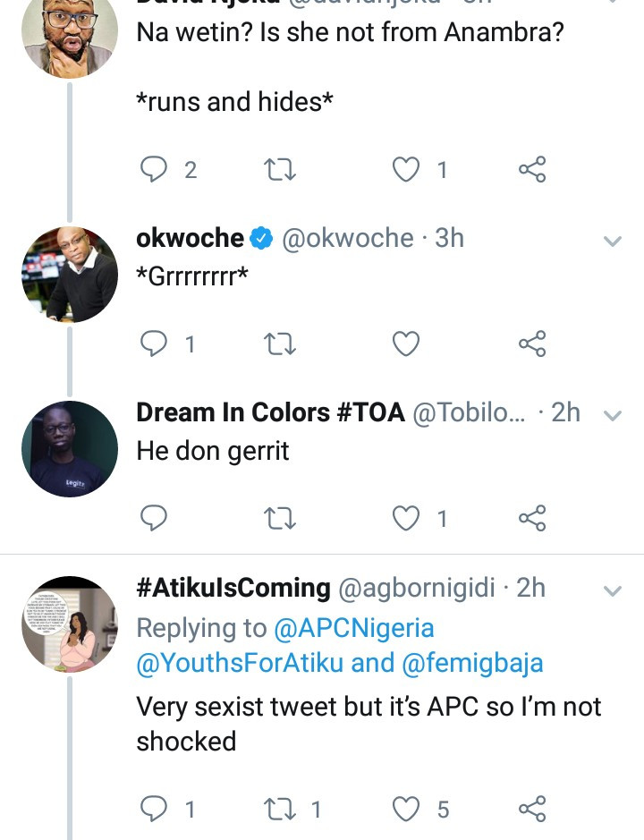Viewport: 644px width, 840px height.
Task: Open Dream In Colors #TOA avatar
Action: 70,449
